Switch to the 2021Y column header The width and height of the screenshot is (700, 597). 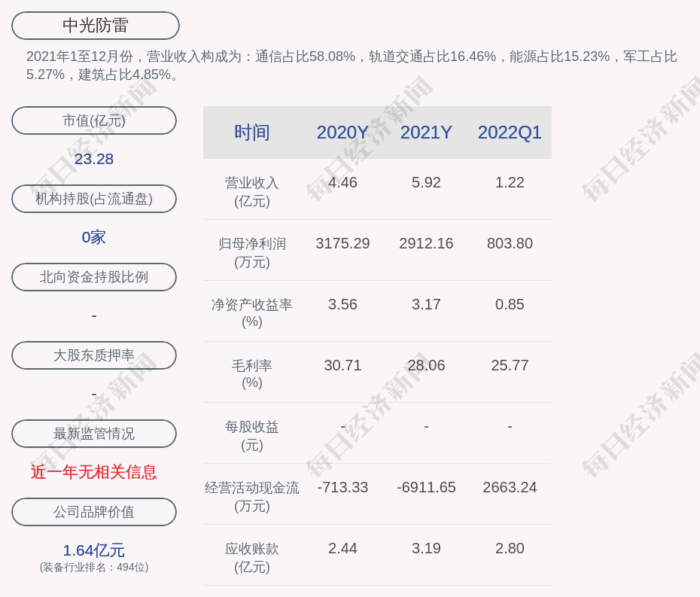click(426, 132)
